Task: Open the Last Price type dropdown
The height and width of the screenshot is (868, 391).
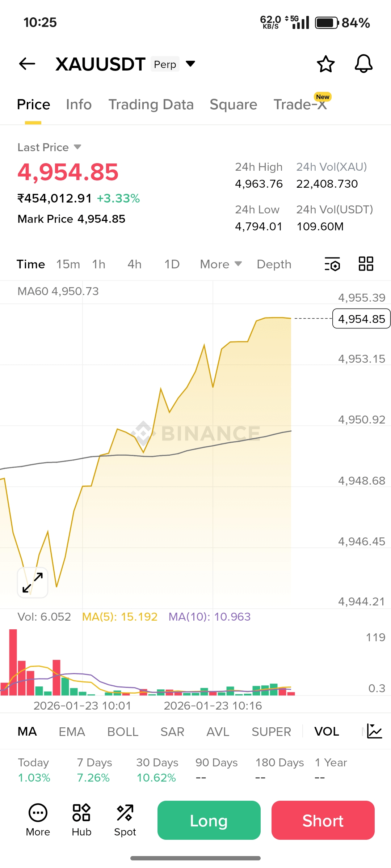Action: [77, 147]
